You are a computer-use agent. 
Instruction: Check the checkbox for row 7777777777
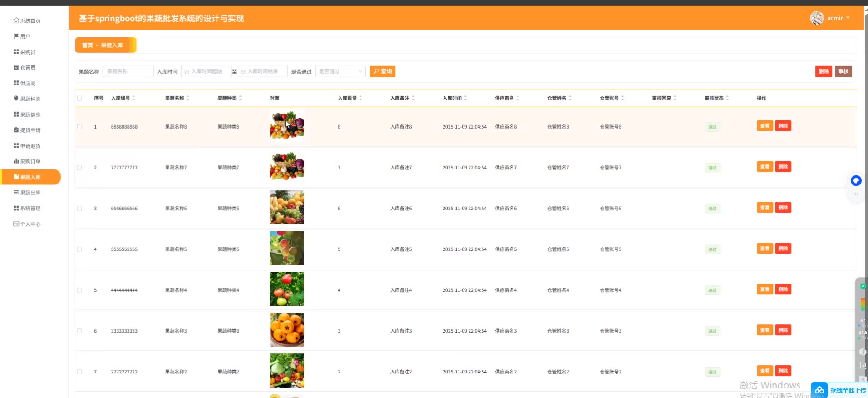pos(79,168)
